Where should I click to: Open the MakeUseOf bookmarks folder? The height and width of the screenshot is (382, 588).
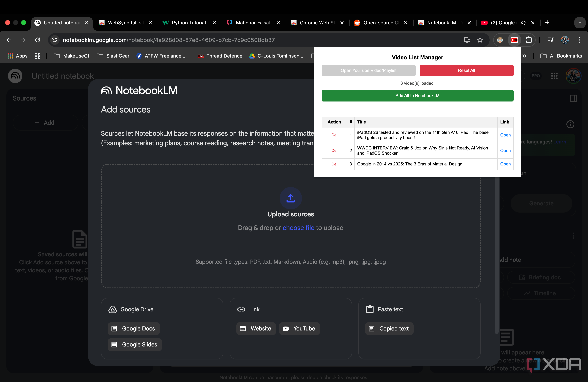click(71, 56)
